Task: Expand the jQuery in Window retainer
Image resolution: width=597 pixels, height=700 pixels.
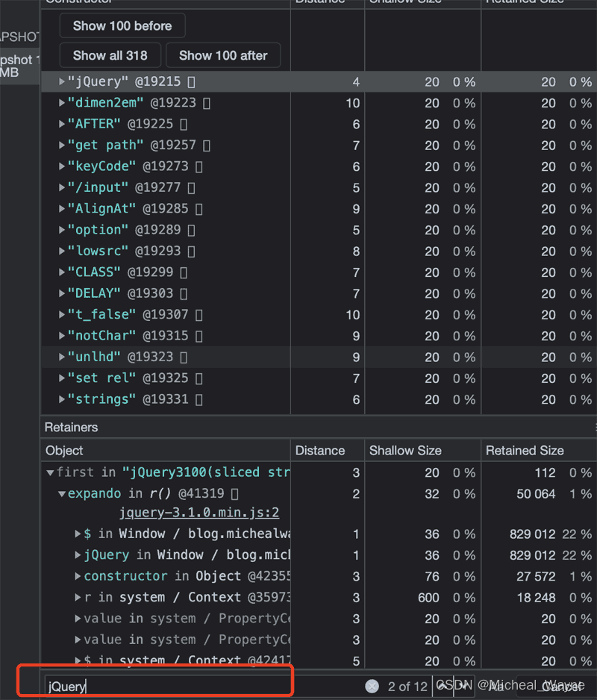Action: (78, 555)
